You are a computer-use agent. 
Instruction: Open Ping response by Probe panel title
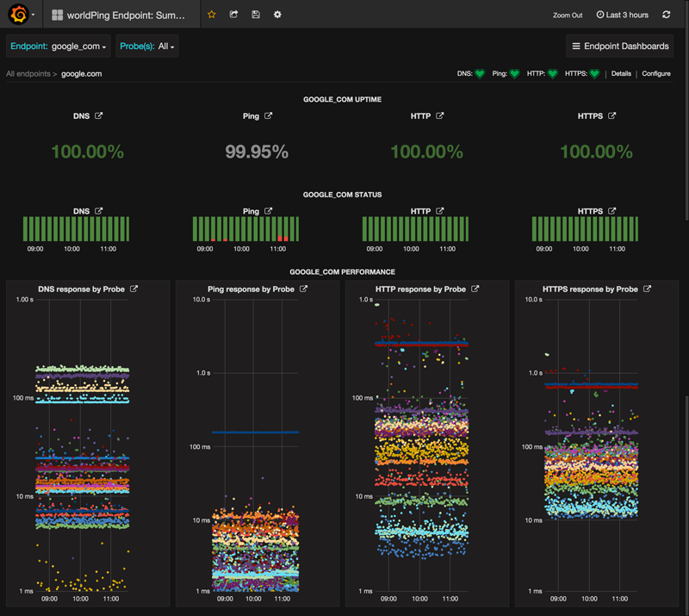[251, 289]
